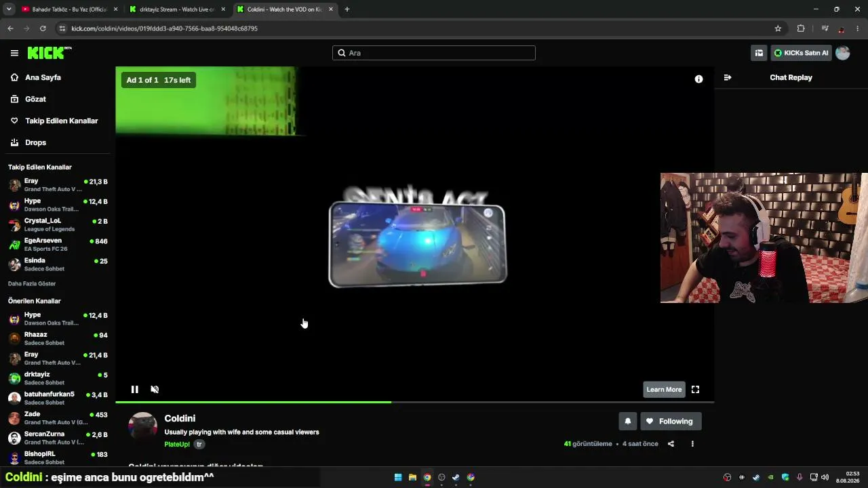Open the PlateUp! category link

point(177,445)
